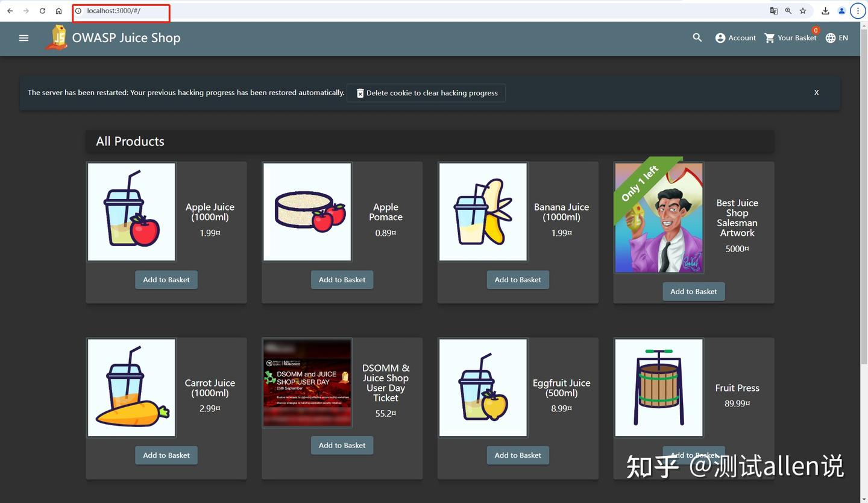Dismiss the server restart notification
The width and height of the screenshot is (868, 503).
(x=816, y=92)
